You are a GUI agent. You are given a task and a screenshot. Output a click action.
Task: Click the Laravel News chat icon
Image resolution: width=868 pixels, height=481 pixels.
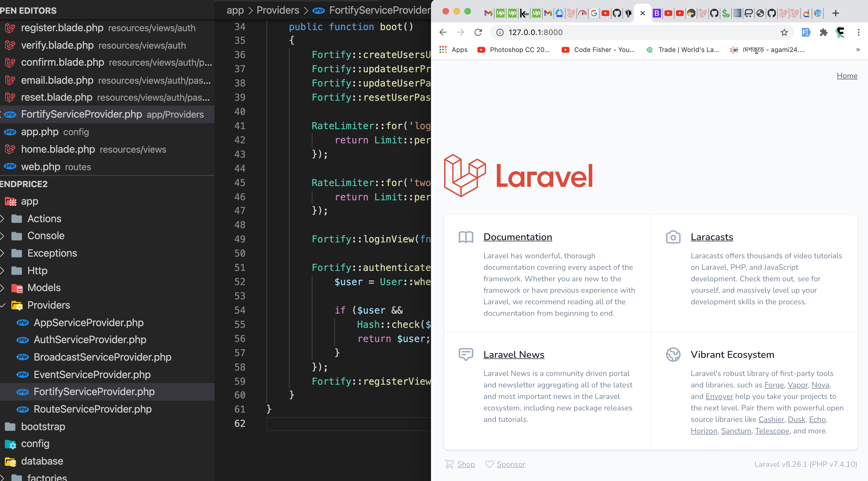(466, 354)
